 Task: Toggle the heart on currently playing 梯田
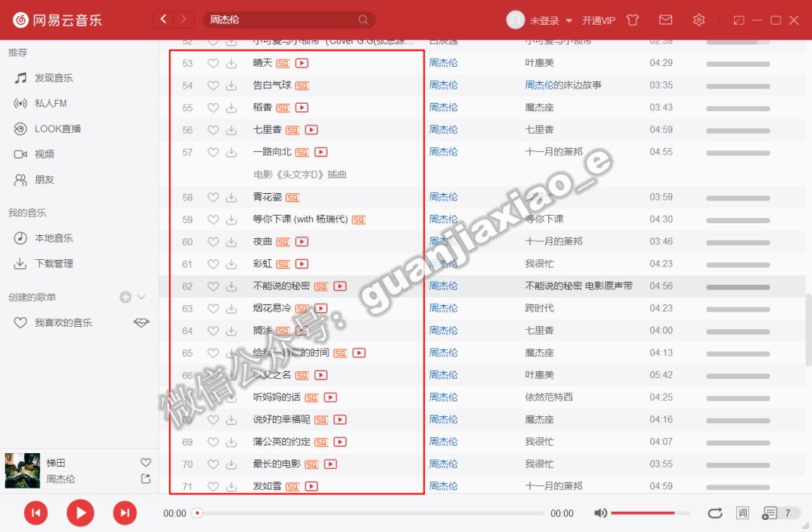(146, 462)
